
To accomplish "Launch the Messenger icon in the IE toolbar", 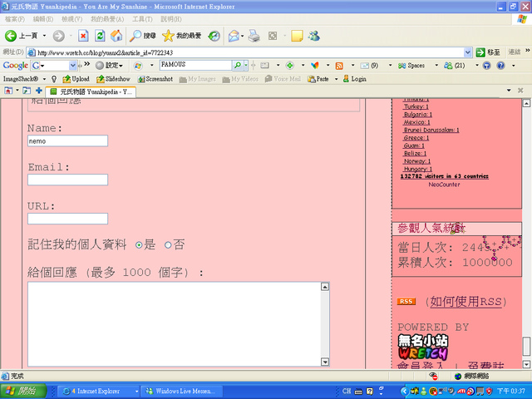I will [314, 36].
